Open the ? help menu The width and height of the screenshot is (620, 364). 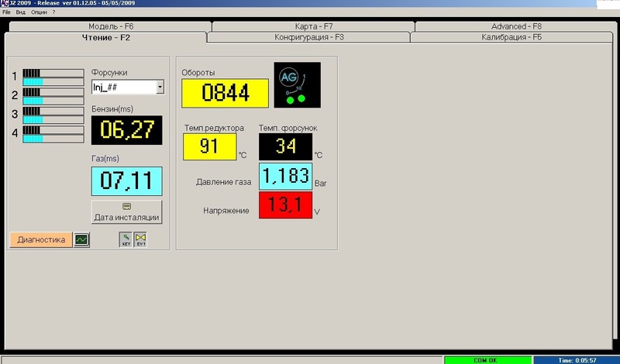pos(53,13)
